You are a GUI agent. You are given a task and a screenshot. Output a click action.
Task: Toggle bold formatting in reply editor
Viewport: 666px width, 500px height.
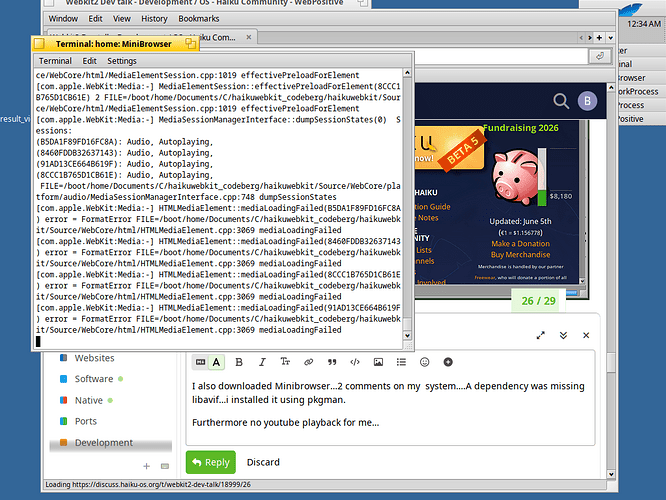coord(239,362)
